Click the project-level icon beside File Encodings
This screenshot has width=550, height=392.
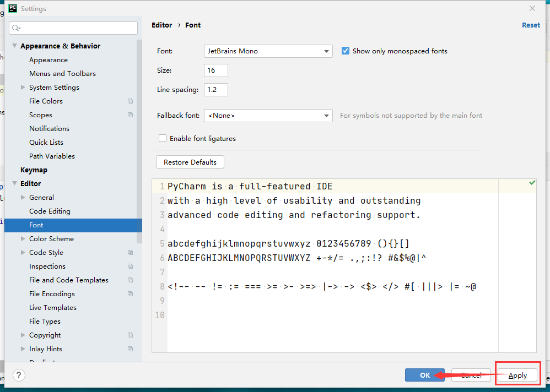click(130, 294)
